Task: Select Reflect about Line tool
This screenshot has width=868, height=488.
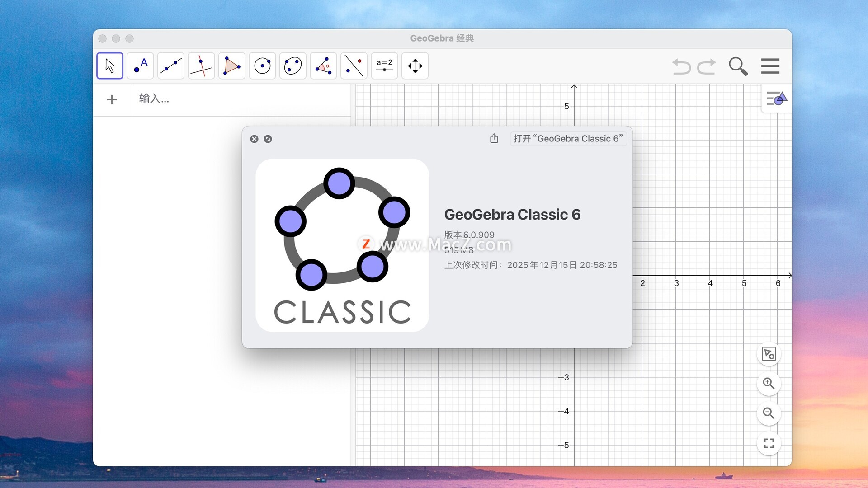Action: (x=354, y=66)
